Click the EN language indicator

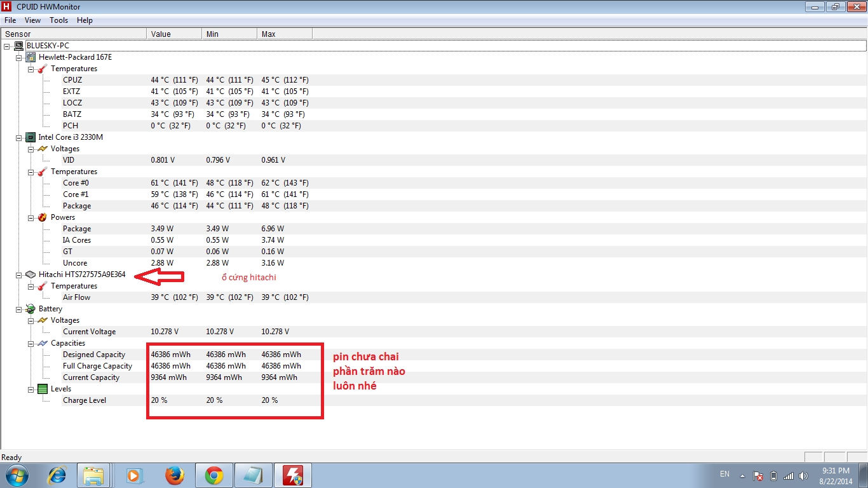point(724,474)
